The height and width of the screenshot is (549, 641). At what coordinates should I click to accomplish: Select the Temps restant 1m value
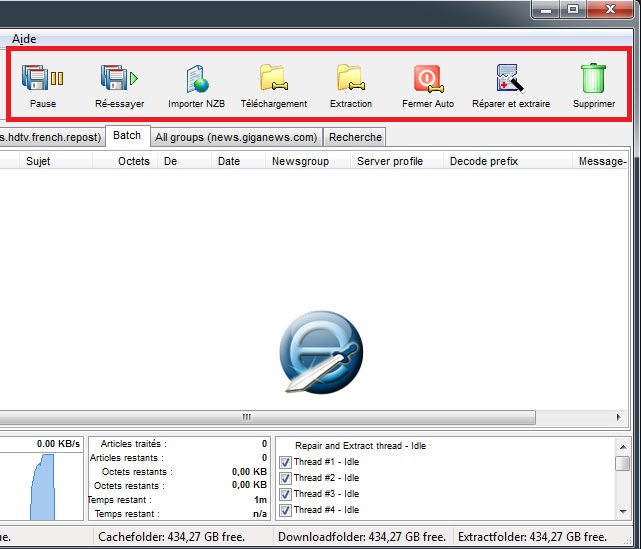click(260, 500)
